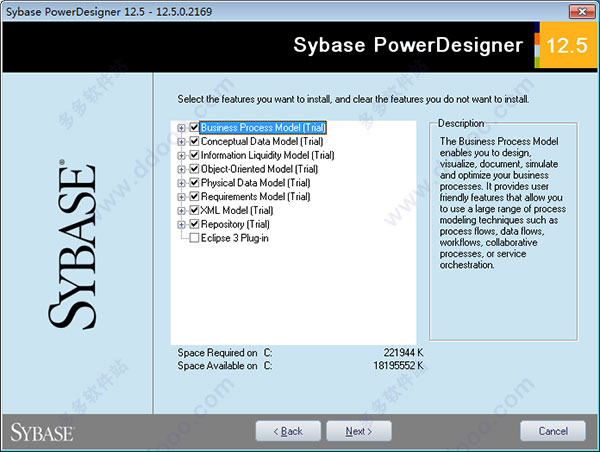Toggle the Object-Oriented Model checkbox
The width and height of the screenshot is (600, 452).
tap(194, 169)
